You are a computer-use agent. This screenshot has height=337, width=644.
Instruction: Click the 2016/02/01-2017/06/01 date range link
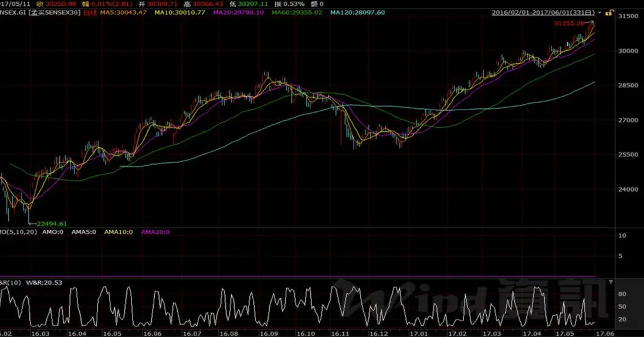pyautogui.click(x=543, y=13)
